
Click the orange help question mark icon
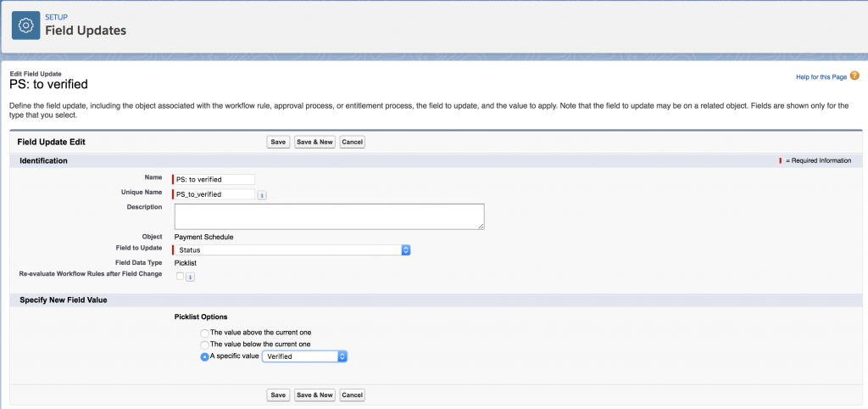click(x=854, y=76)
